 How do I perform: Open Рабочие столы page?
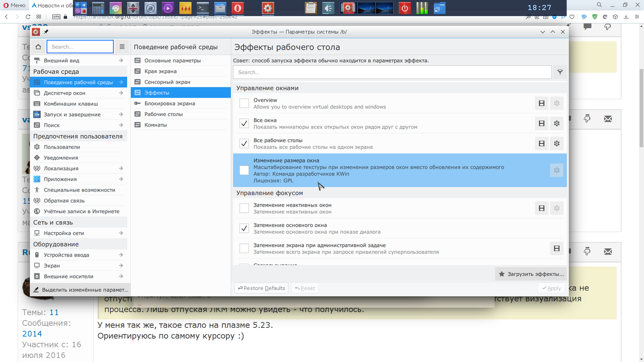tap(181, 114)
